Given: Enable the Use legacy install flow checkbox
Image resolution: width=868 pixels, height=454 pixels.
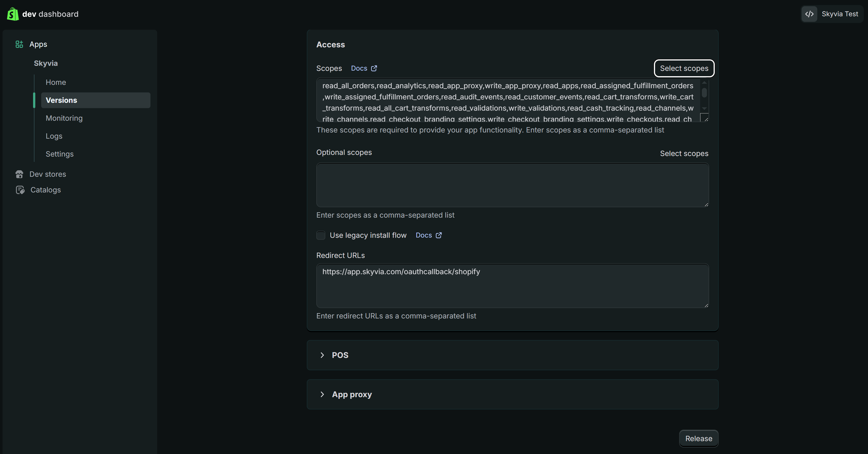Looking at the screenshot, I should coord(321,235).
